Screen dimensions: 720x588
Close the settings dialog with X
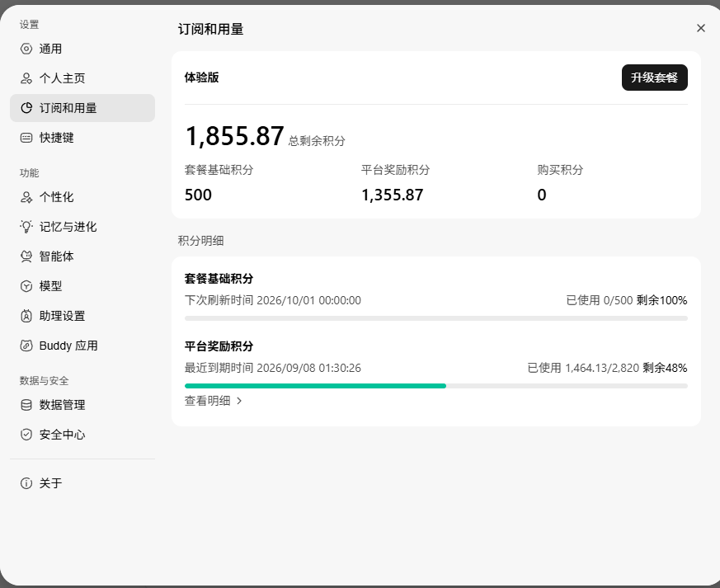(x=701, y=29)
